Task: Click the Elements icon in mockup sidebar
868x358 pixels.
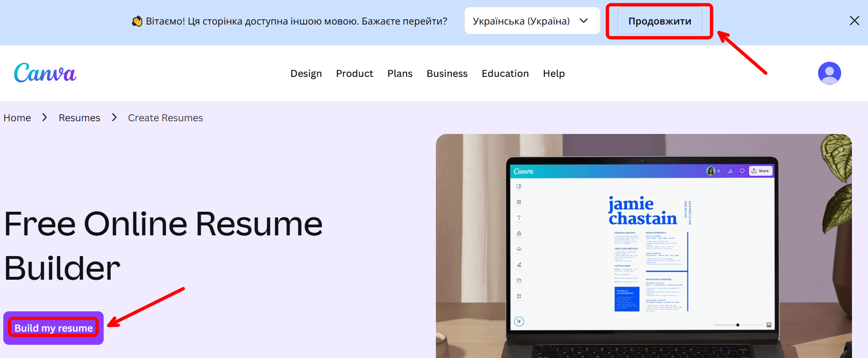Action: click(519, 202)
